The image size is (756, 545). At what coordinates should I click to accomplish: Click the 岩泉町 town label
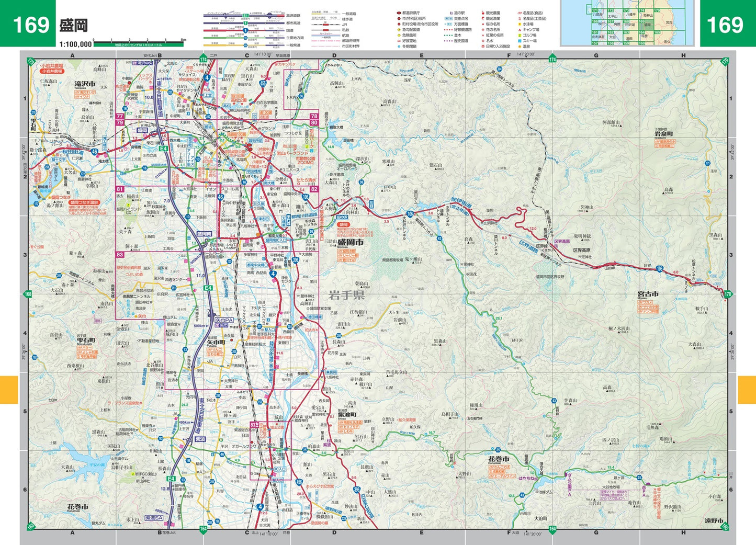pyautogui.click(x=664, y=134)
